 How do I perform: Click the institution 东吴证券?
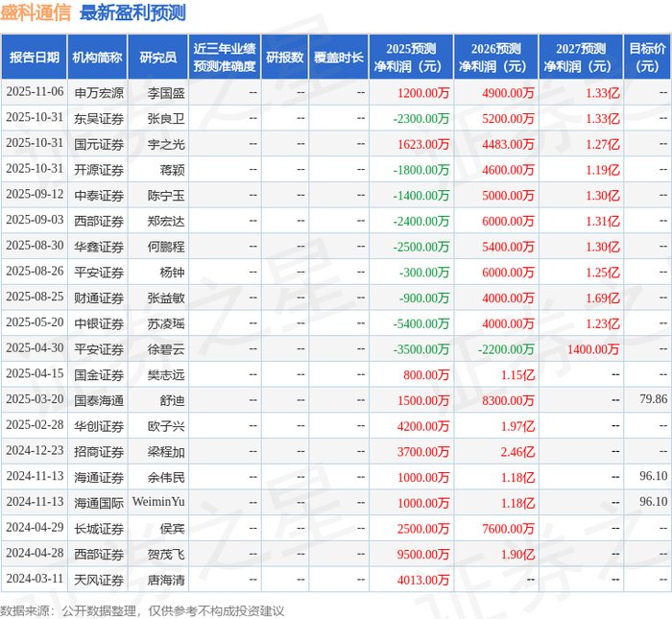point(99,119)
